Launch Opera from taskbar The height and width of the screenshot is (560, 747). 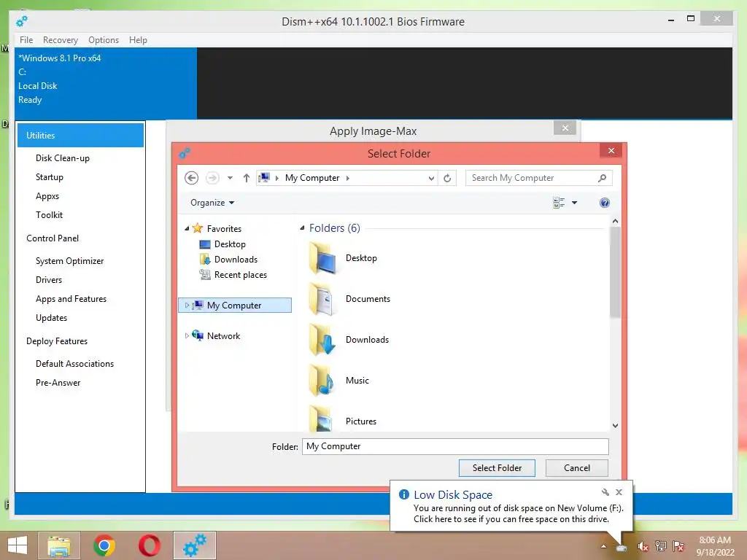[x=149, y=545]
